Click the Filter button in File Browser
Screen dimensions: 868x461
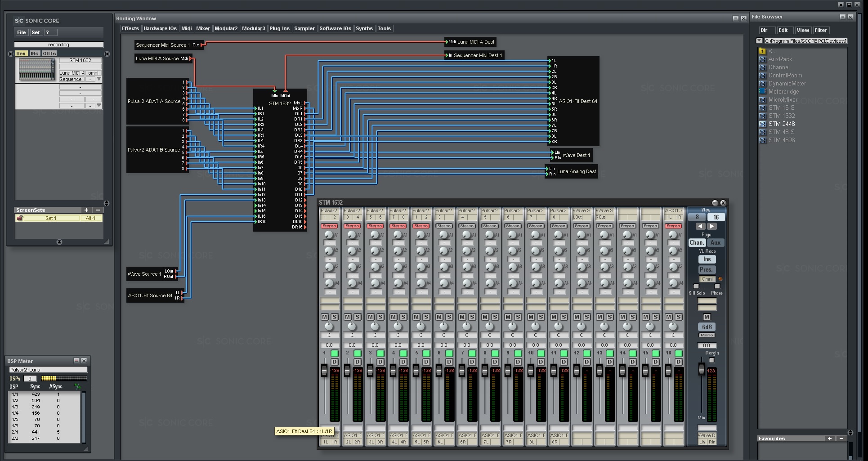[821, 30]
